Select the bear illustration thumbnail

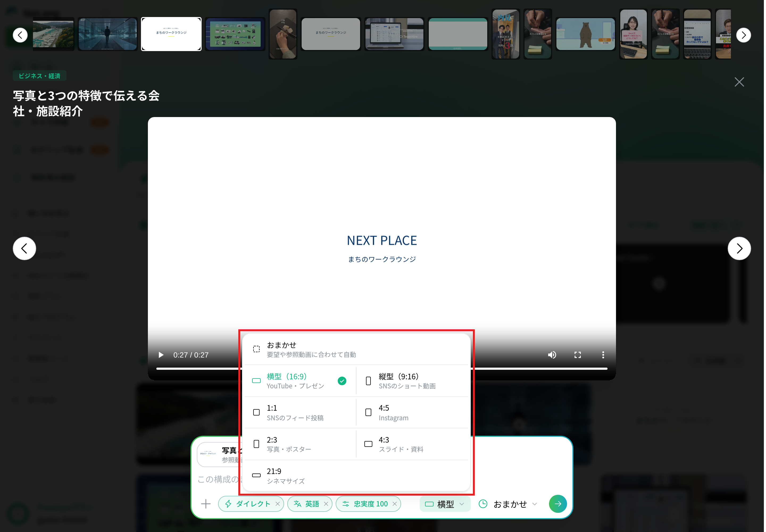coord(585,34)
